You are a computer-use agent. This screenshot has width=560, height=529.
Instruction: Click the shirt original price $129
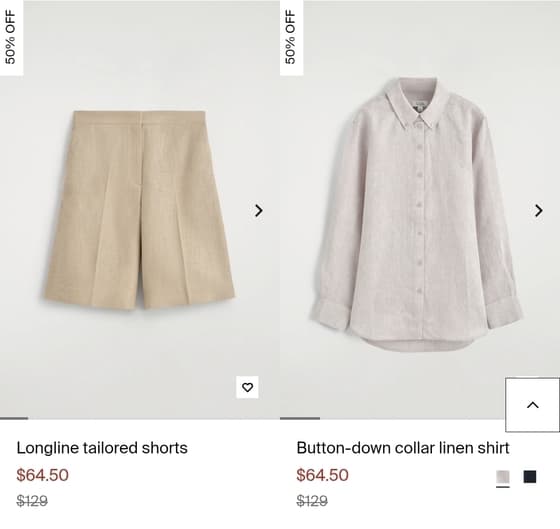click(x=312, y=501)
